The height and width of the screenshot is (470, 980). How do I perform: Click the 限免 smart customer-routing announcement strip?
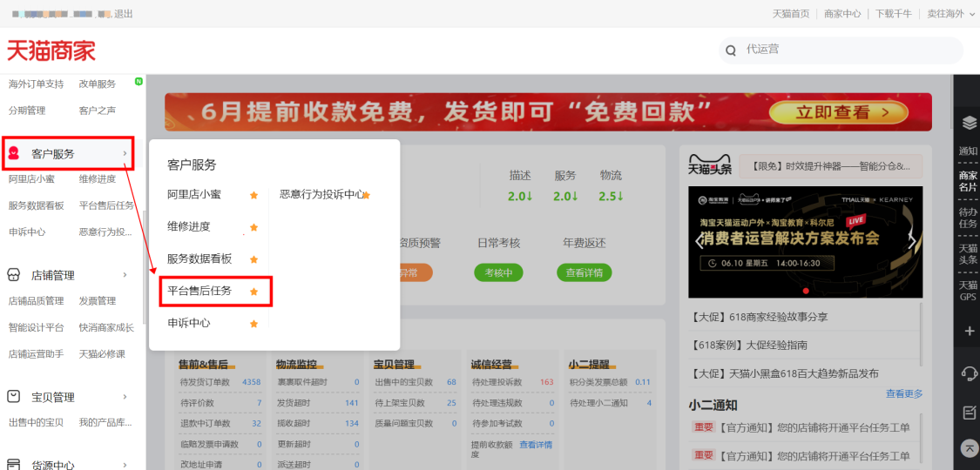point(831,166)
